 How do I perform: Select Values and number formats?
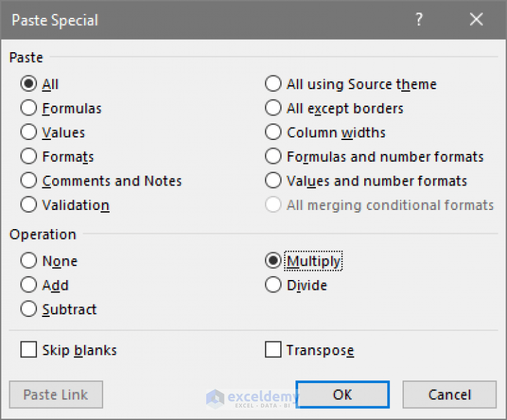pyautogui.click(x=273, y=181)
